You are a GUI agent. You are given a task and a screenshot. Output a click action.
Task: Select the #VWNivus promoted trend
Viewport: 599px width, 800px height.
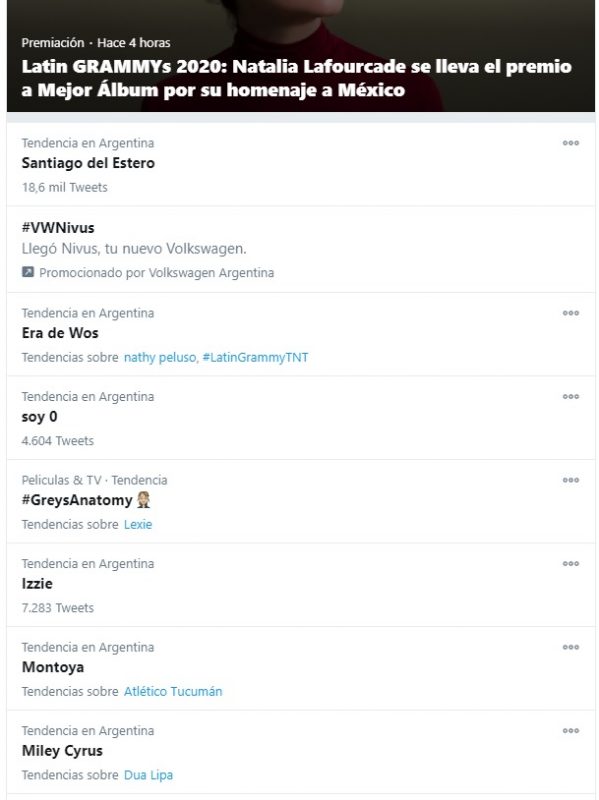301,249
